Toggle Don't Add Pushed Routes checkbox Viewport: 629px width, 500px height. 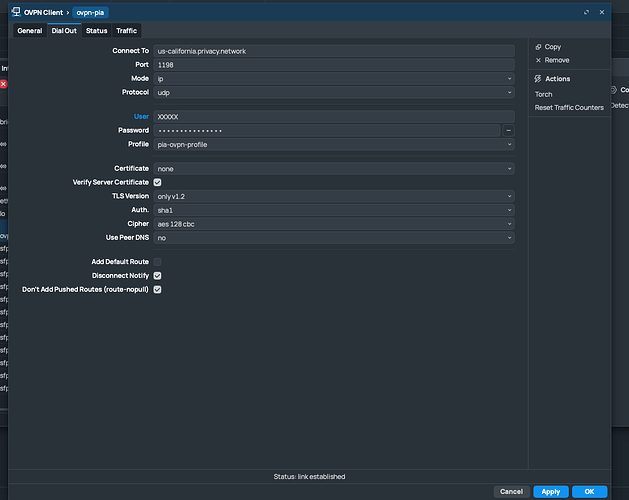(x=157, y=289)
